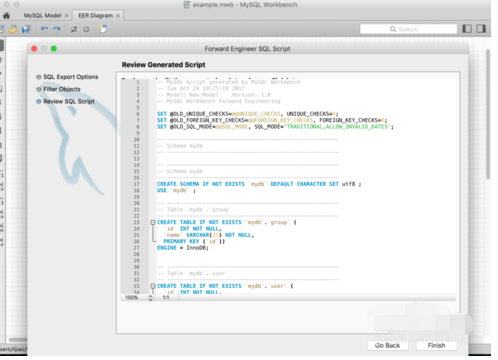The width and height of the screenshot is (498, 360).
Task: Close the Forward Engineer SQL Script dialog
Action: tap(34, 49)
